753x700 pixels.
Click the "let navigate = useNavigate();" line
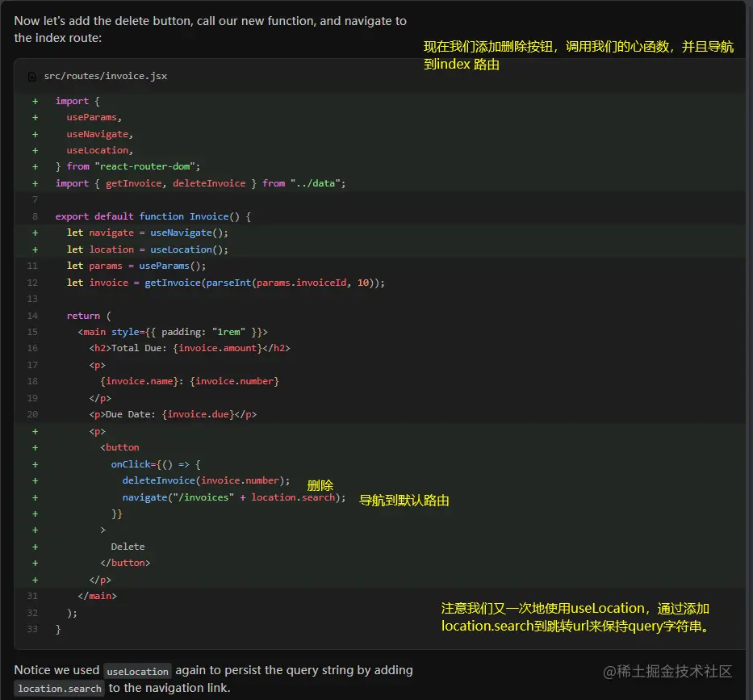[x=148, y=233]
